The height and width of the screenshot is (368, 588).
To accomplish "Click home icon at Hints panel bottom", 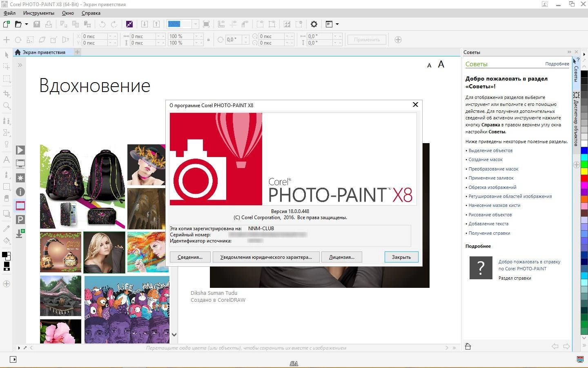I will tap(468, 346).
